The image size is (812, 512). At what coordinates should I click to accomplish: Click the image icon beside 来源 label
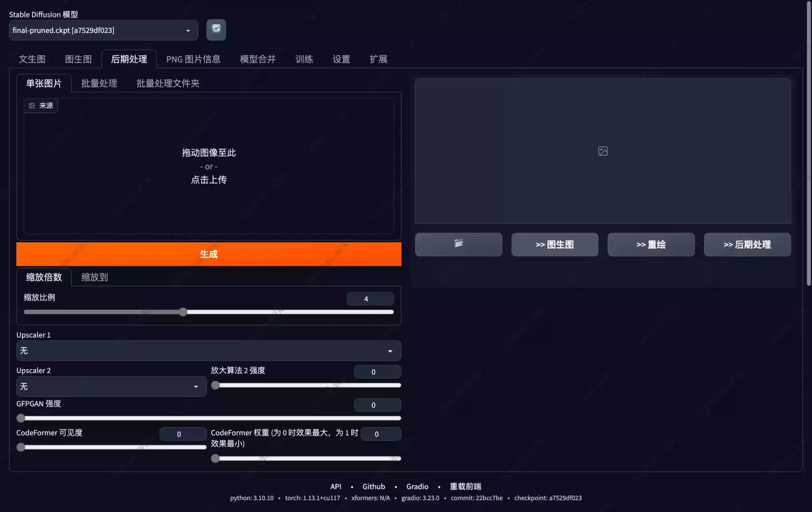pos(32,106)
